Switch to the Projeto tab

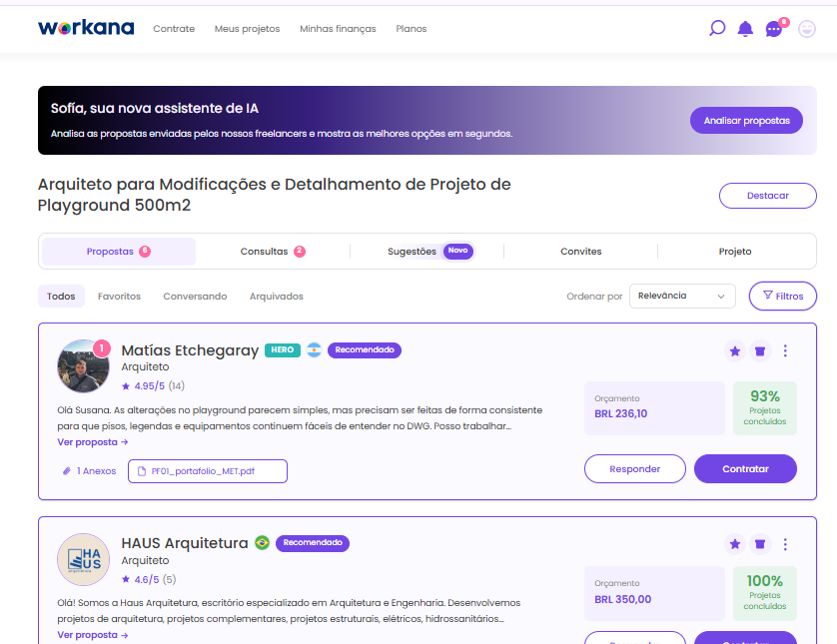(x=735, y=252)
